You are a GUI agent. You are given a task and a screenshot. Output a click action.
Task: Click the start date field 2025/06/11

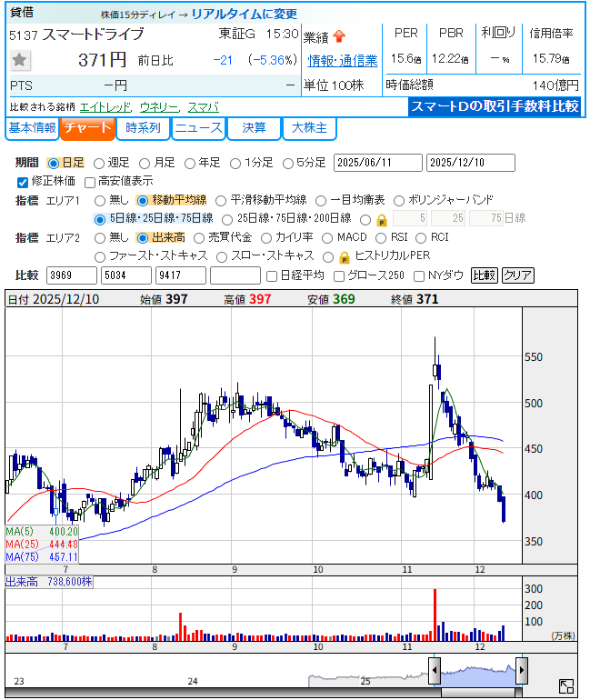coord(377,163)
